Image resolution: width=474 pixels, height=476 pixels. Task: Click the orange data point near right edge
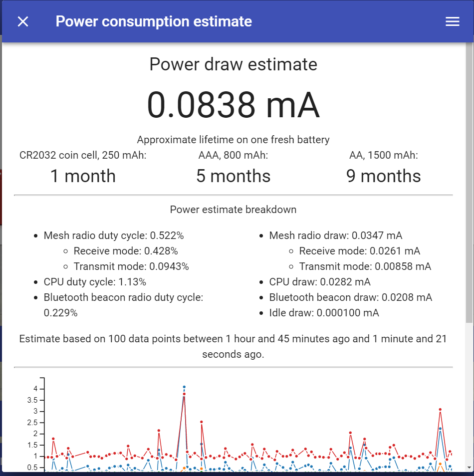[440, 464]
